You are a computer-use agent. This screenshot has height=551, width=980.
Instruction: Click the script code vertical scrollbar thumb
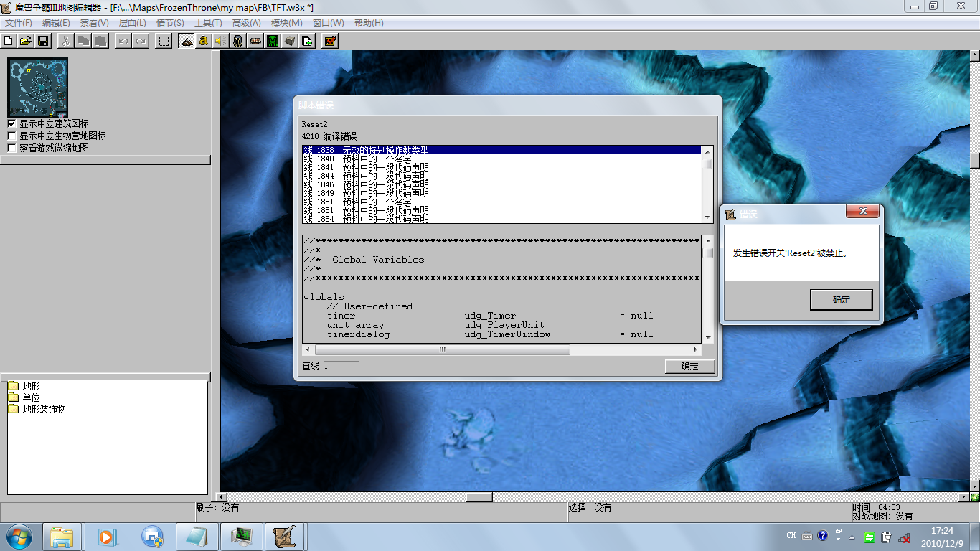pyautogui.click(x=707, y=253)
